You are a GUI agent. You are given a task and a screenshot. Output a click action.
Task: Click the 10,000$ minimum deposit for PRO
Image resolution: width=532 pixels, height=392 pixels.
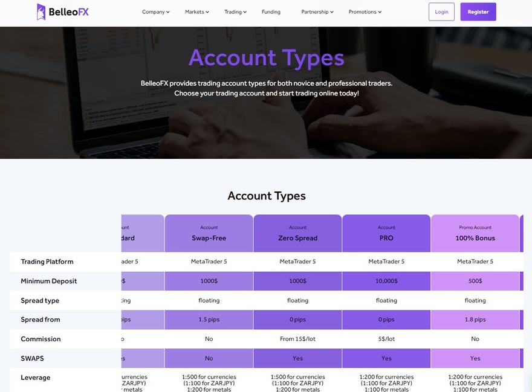pyautogui.click(x=386, y=281)
